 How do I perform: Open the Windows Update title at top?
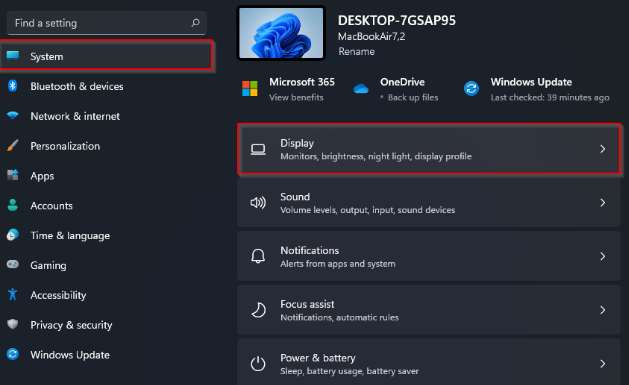point(532,82)
